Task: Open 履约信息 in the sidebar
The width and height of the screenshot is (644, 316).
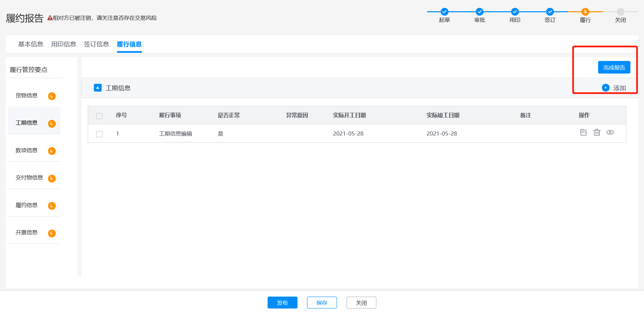Action: point(27,205)
